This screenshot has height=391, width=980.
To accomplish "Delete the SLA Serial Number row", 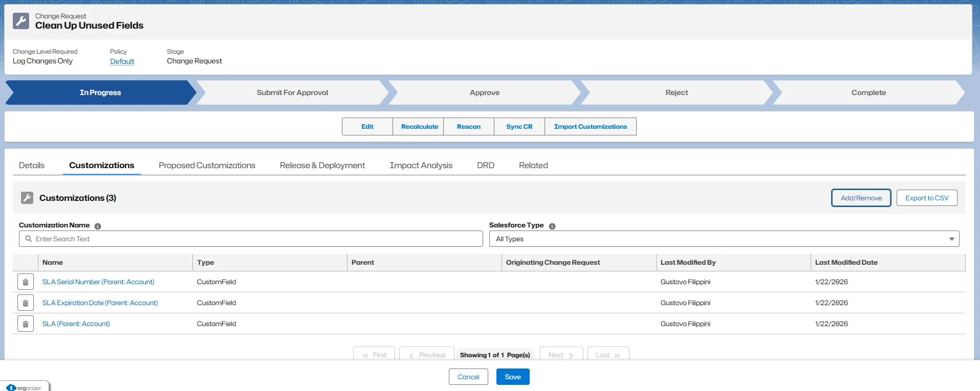I will point(26,282).
